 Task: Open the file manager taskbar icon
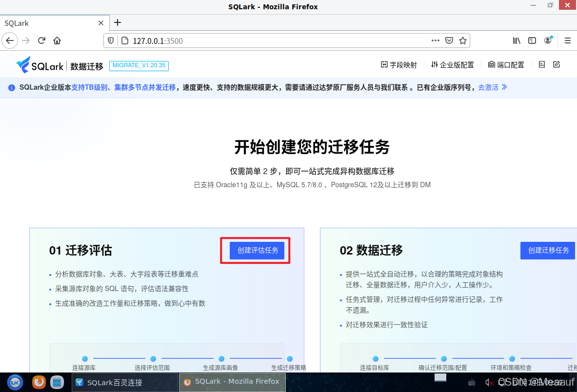(57, 382)
